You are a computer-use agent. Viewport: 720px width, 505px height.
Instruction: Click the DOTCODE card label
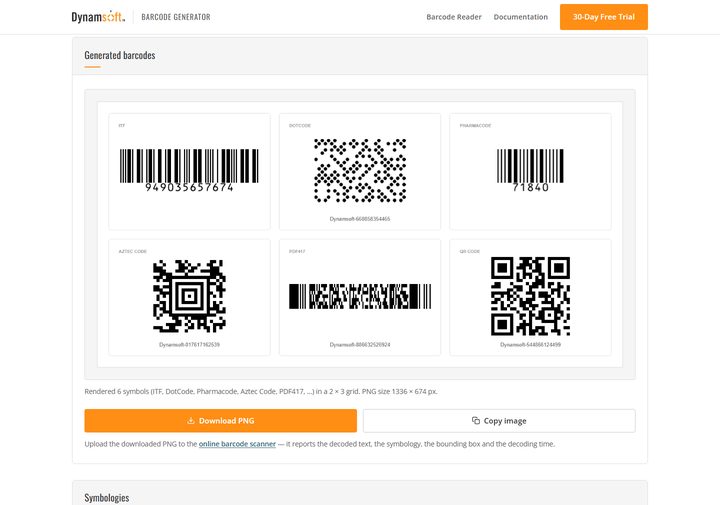click(300, 125)
